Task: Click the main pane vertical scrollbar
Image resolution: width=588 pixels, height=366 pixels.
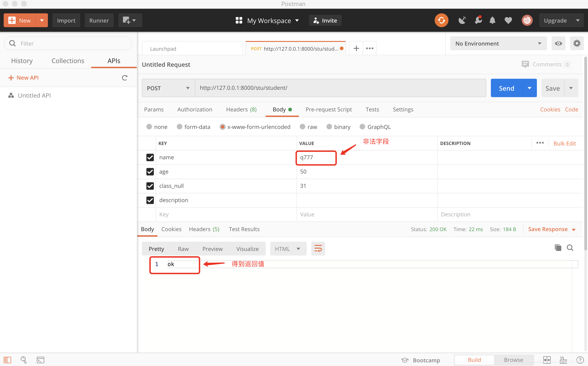Action: click(585, 154)
